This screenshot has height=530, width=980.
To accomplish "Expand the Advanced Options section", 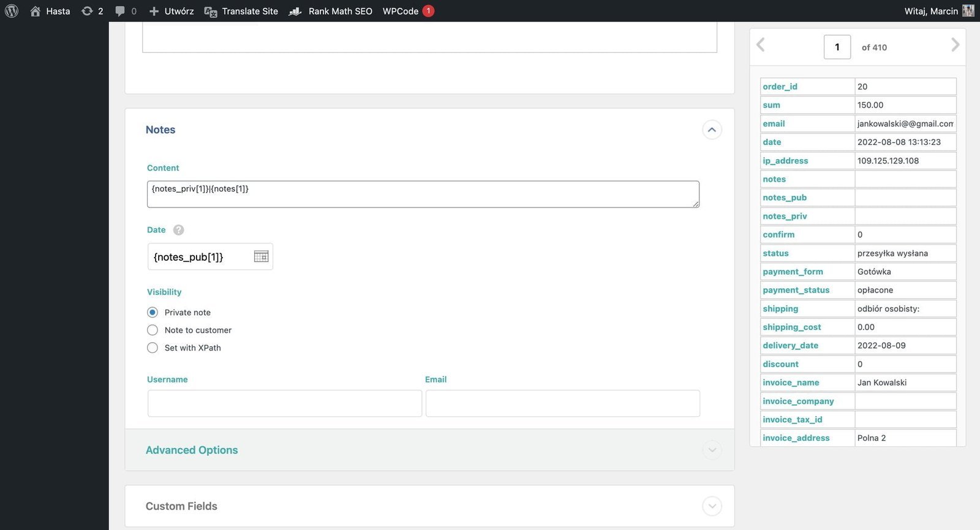I will pyautogui.click(x=711, y=450).
